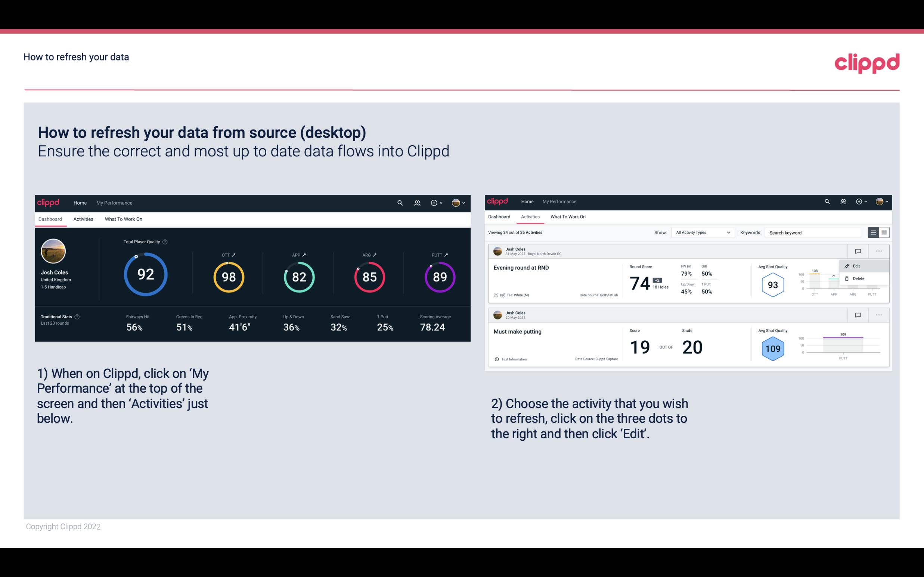Click the notifications bell icon area
924x577 pixels.
point(416,203)
